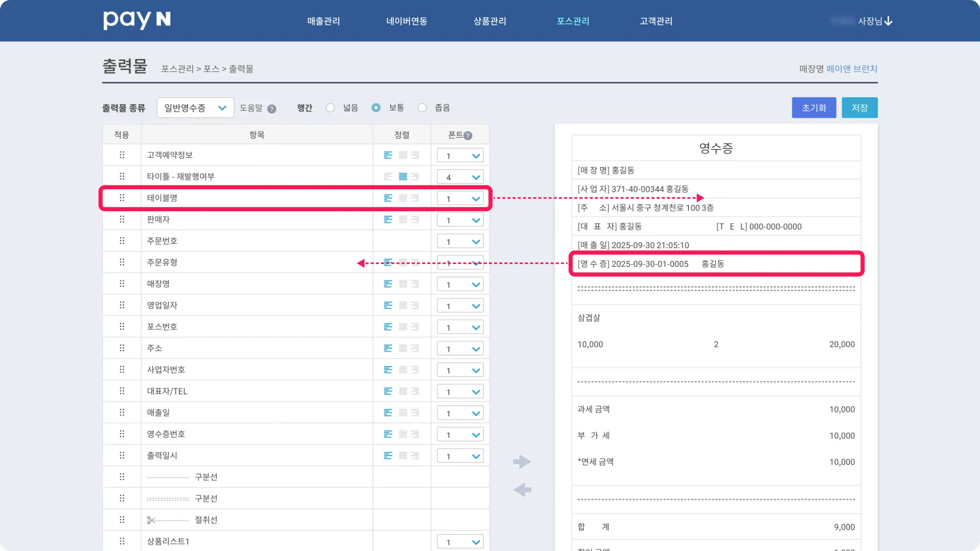Select the 좁음 line spacing radio
This screenshot has height=551, width=980.
pyautogui.click(x=422, y=108)
